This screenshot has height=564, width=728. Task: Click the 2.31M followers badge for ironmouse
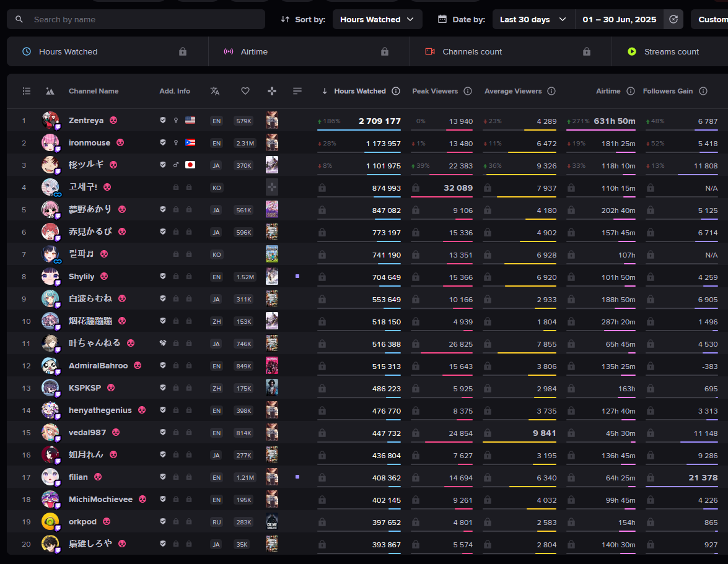point(245,143)
